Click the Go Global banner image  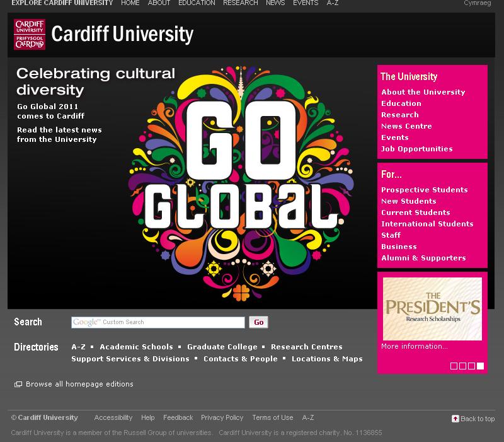[241, 183]
